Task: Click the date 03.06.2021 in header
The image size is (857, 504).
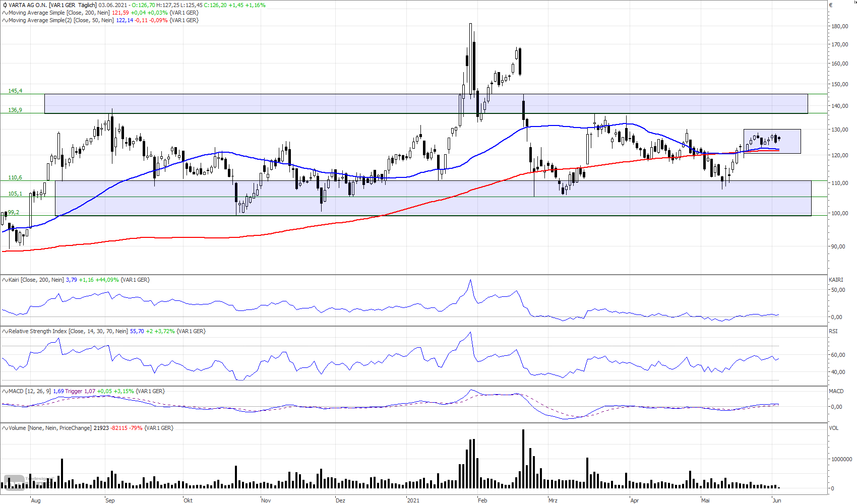Action: (112, 5)
